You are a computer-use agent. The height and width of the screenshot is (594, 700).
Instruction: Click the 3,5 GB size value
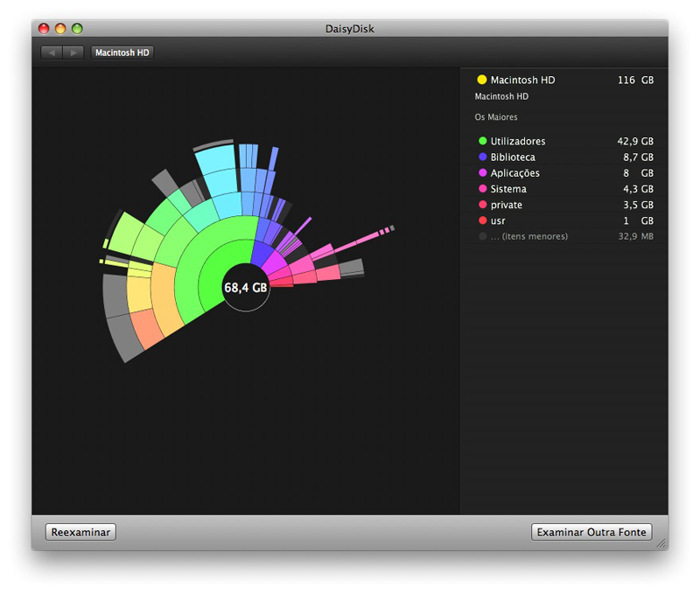639,205
